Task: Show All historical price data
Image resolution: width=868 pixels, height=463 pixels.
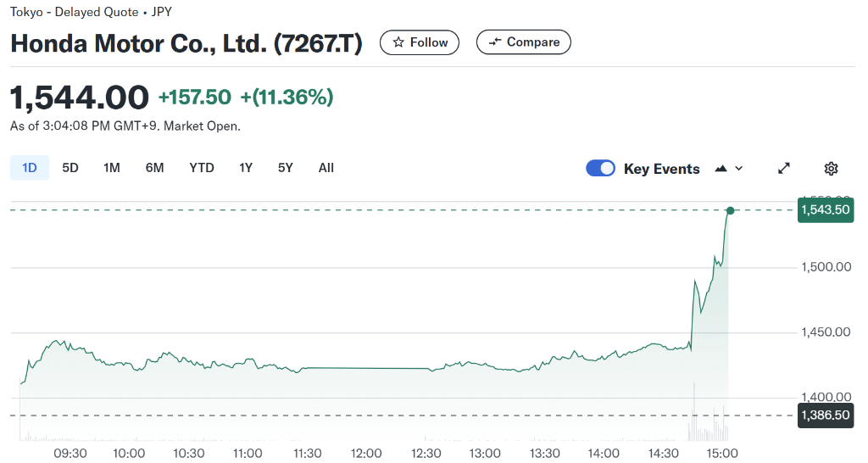Action: click(326, 168)
